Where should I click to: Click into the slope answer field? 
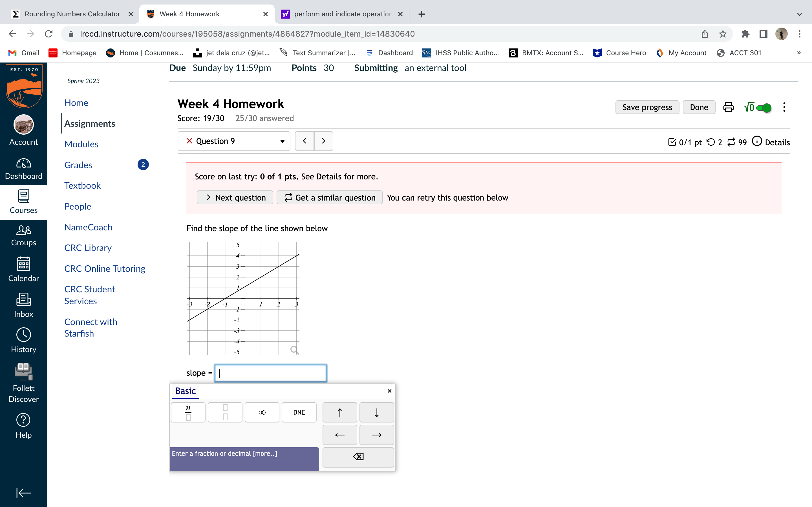pos(270,373)
